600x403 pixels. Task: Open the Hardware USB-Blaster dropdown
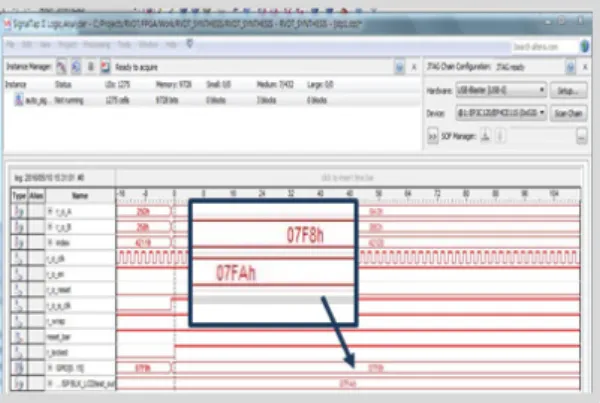[x=501, y=90]
